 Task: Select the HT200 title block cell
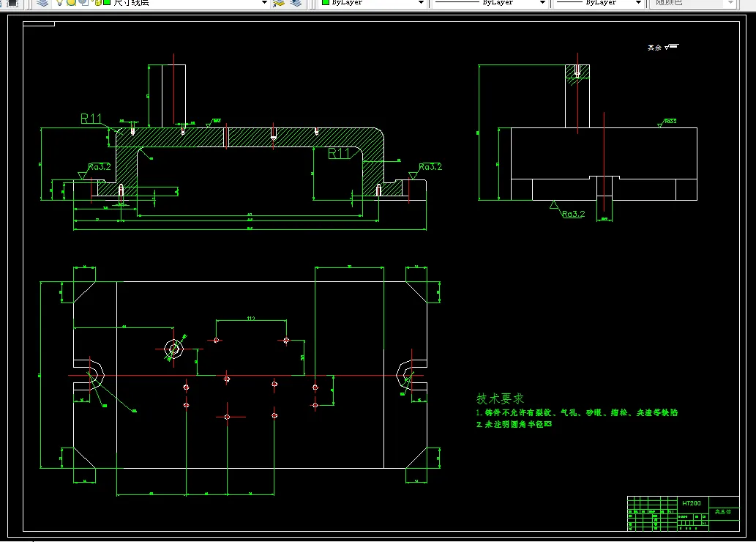(x=692, y=503)
